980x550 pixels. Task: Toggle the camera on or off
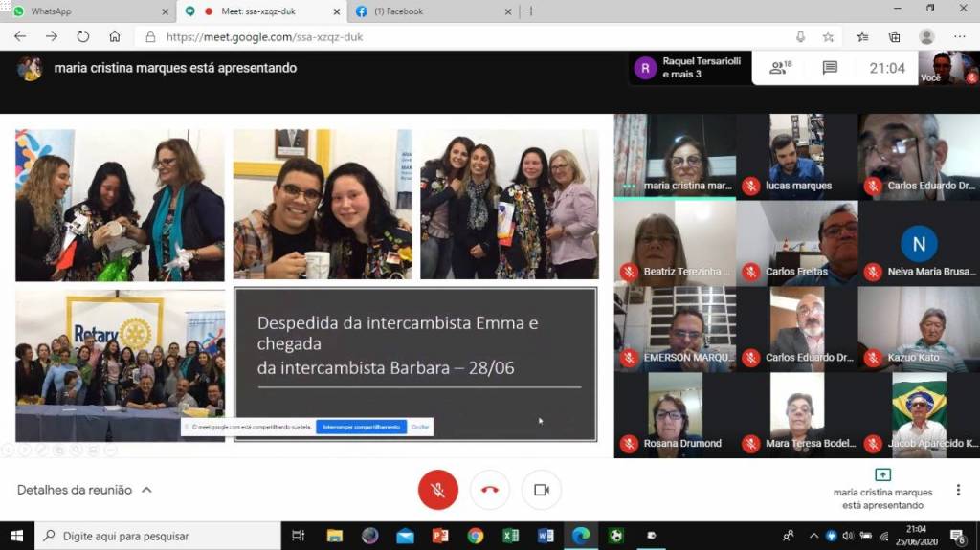coord(542,490)
